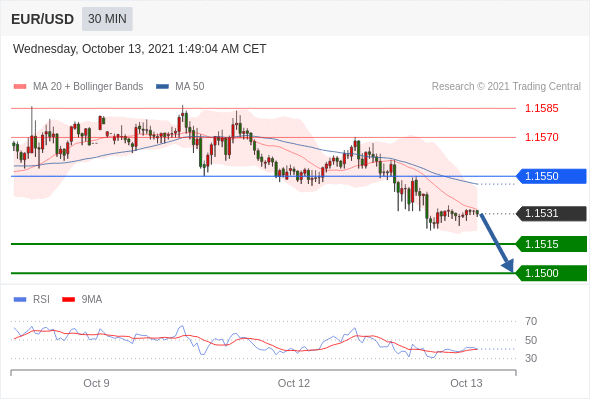Toggle the RSI legend entry
Image resolution: width=590 pixels, height=400 pixels.
click(x=32, y=300)
